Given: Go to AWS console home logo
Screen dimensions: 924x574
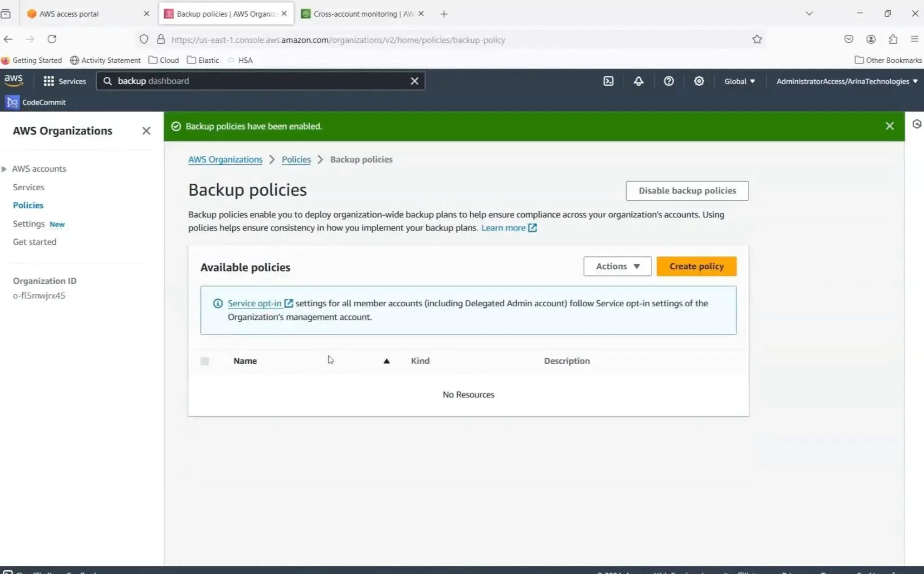Looking at the screenshot, I should point(14,80).
